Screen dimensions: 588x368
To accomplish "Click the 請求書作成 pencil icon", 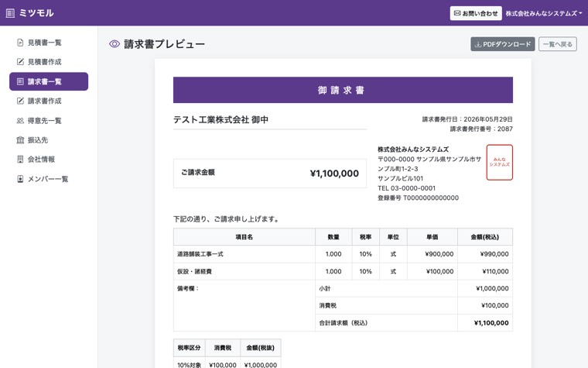I will 20,101.
